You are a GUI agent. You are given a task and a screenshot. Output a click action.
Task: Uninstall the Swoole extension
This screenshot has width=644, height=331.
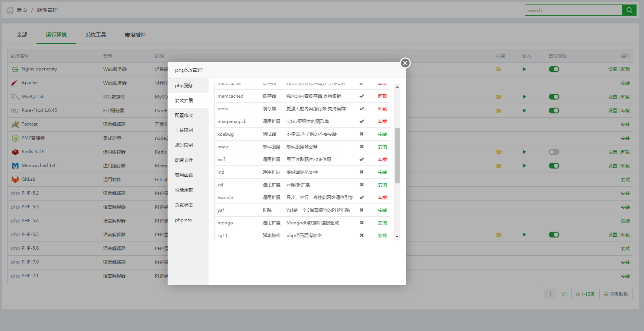pyautogui.click(x=383, y=198)
